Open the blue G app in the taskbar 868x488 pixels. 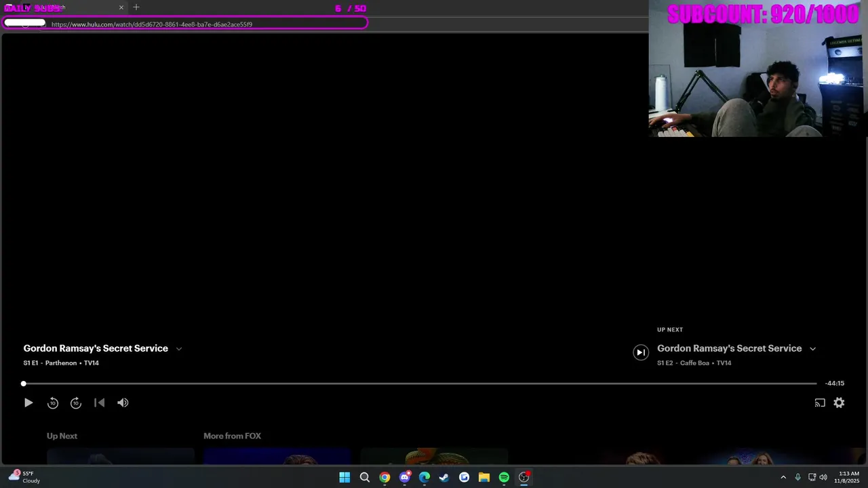(464, 477)
